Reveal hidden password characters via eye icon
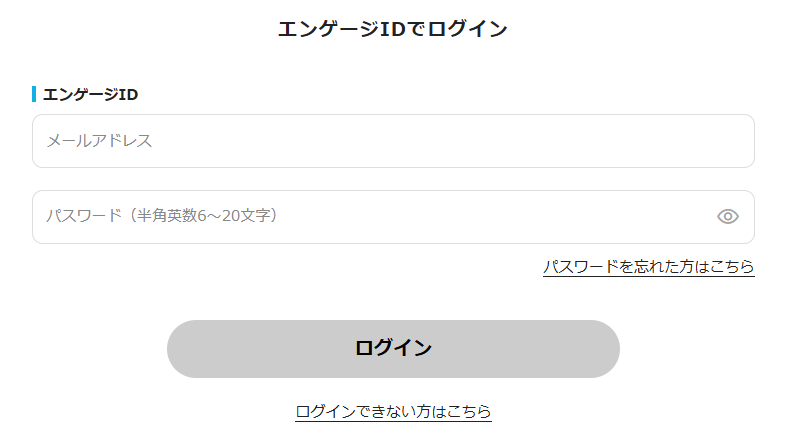The width and height of the screenshot is (785, 439). (727, 217)
